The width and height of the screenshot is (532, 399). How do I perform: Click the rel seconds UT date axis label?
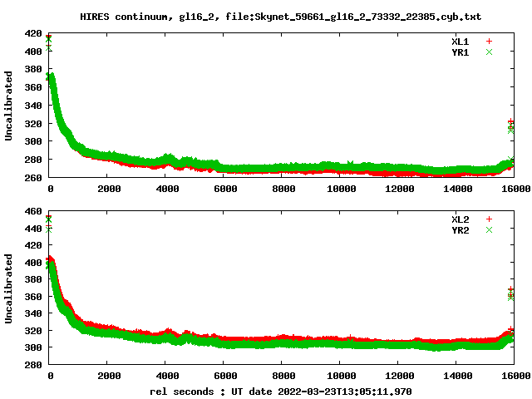pyautogui.click(x=281, y=392)
